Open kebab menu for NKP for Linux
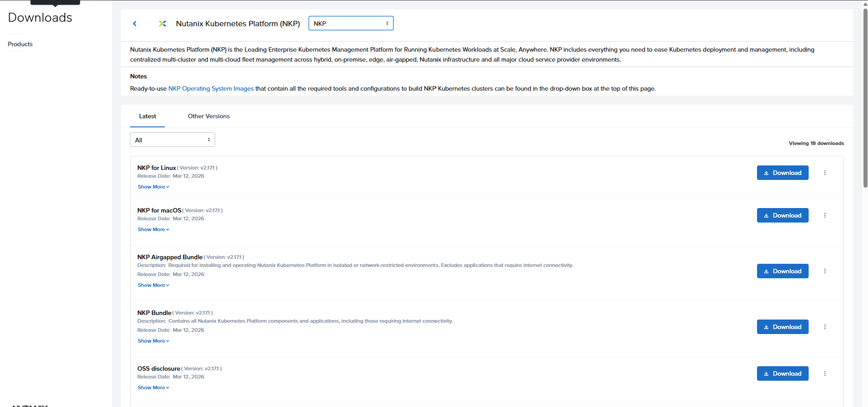Viewport: 868px width, 407px height. (x=825, y=173)
